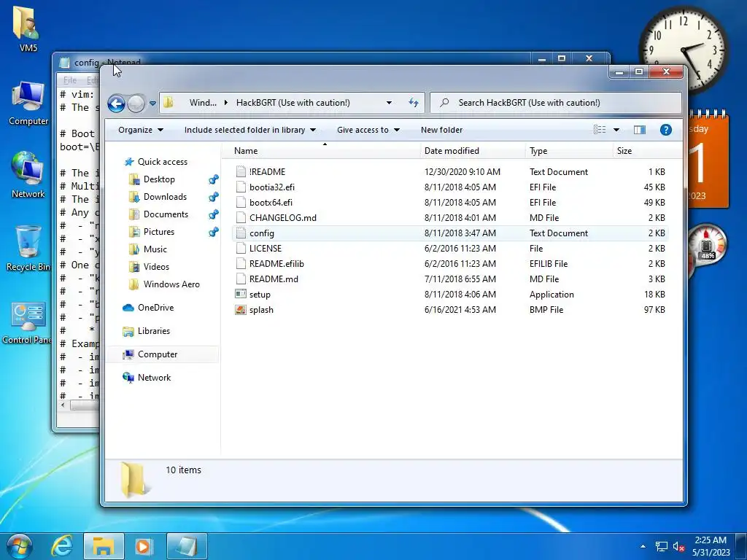Image resolution: width=747 pixels, height=560 pixels.
Task: Select the README.efilib file icon
Action: click(x=241, y=264)
